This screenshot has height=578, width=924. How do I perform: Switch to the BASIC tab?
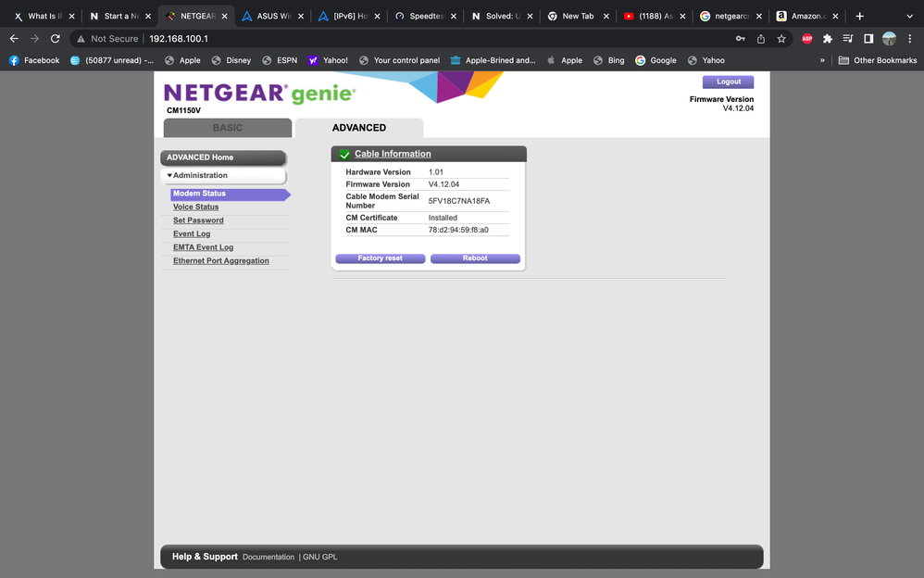pos(227,127)
